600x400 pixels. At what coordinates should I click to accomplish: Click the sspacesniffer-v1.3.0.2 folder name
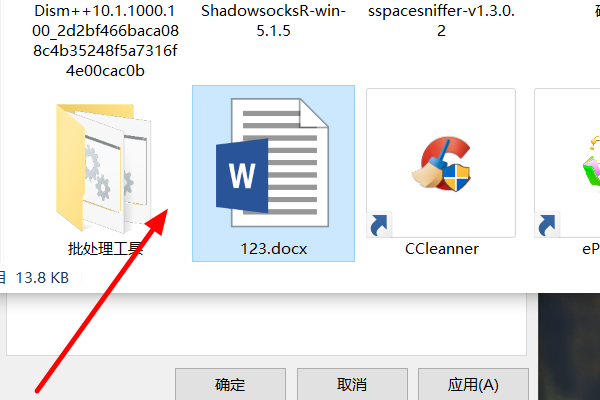coord(441,21)
